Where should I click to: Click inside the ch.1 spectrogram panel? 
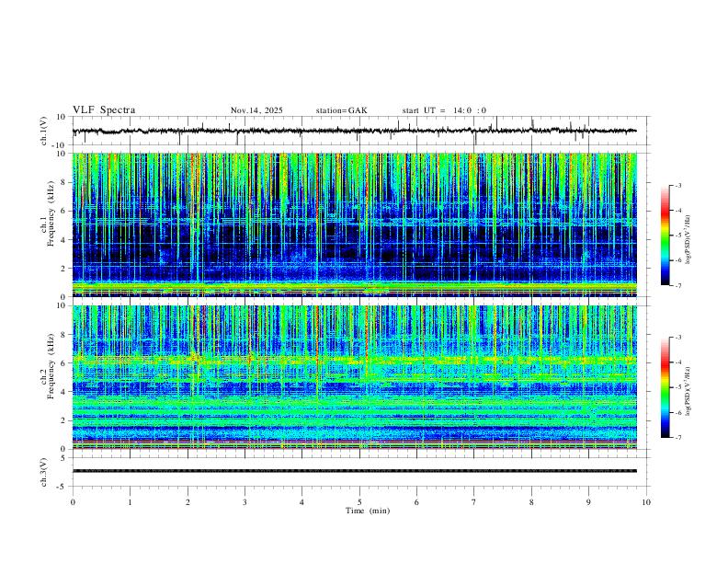(x=354, y=224)
